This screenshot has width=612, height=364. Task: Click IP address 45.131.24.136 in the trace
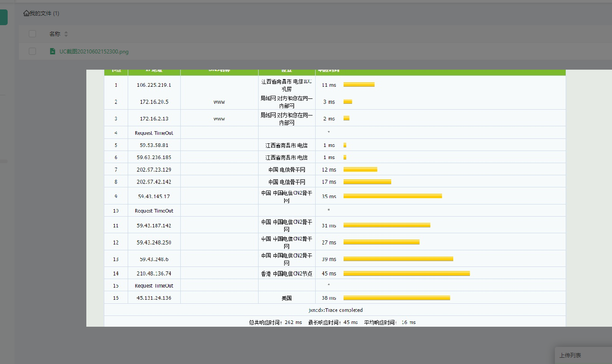pos(154,298)
